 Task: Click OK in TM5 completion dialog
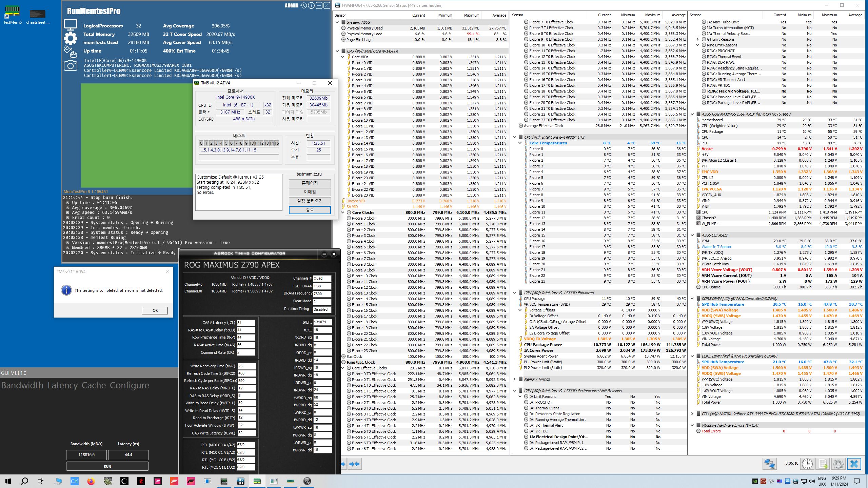[155, 310]
